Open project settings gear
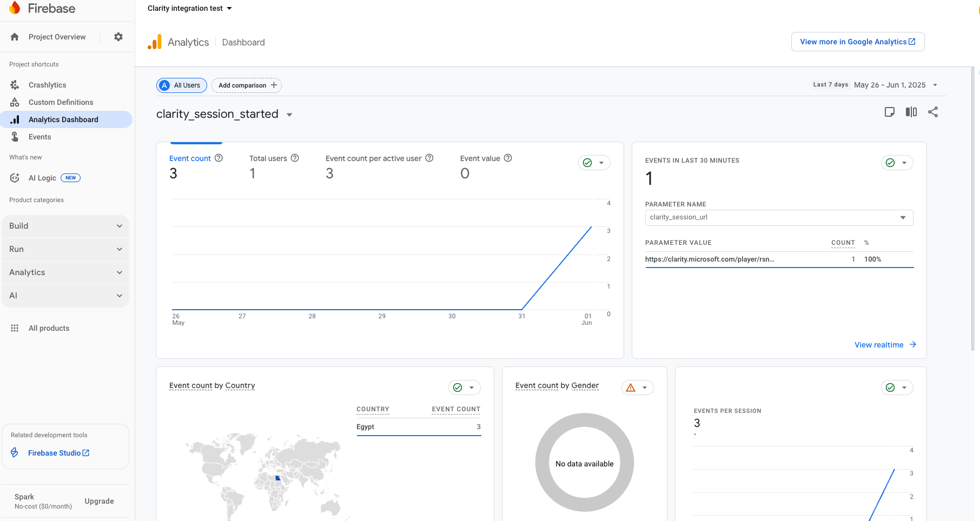980x521 pixels. point(118,37)
